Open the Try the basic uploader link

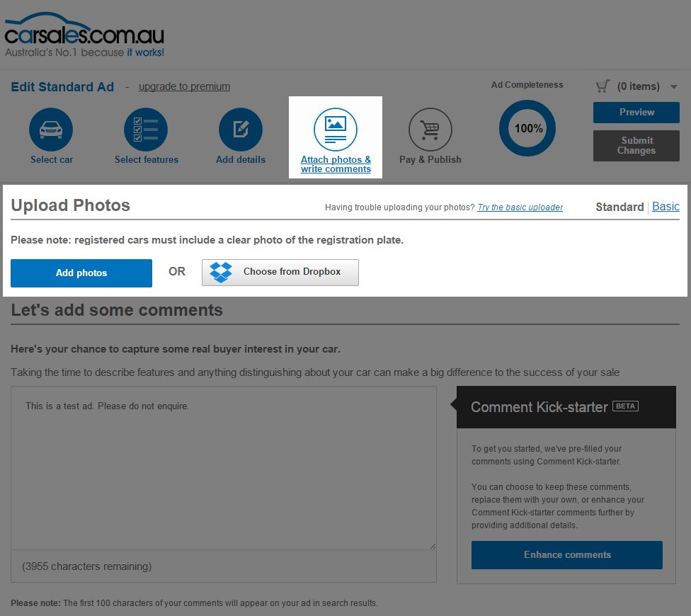pos(520,207)
